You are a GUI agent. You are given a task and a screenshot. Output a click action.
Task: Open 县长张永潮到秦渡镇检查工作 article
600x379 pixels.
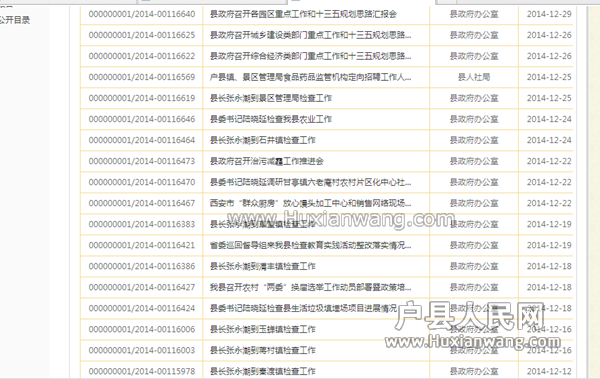tap(262, 371)
